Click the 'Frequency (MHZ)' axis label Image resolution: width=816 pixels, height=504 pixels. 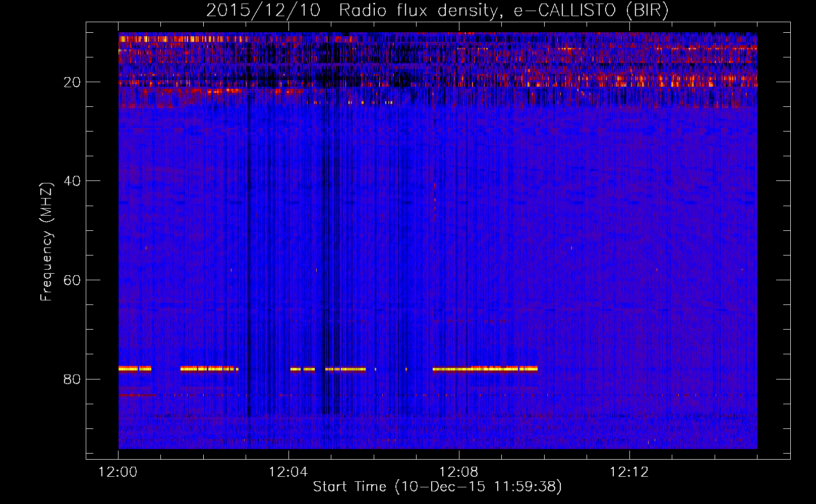[x=46, y=242]
